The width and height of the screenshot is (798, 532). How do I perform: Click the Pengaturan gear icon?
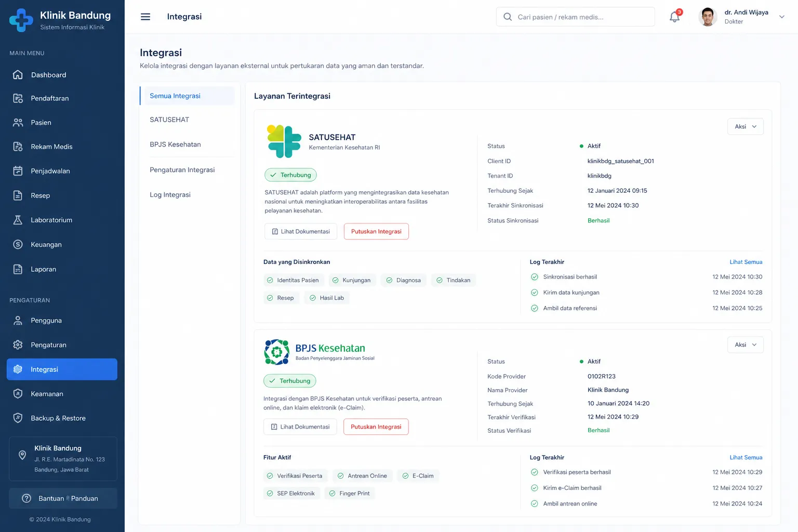(x=18, y=345)
